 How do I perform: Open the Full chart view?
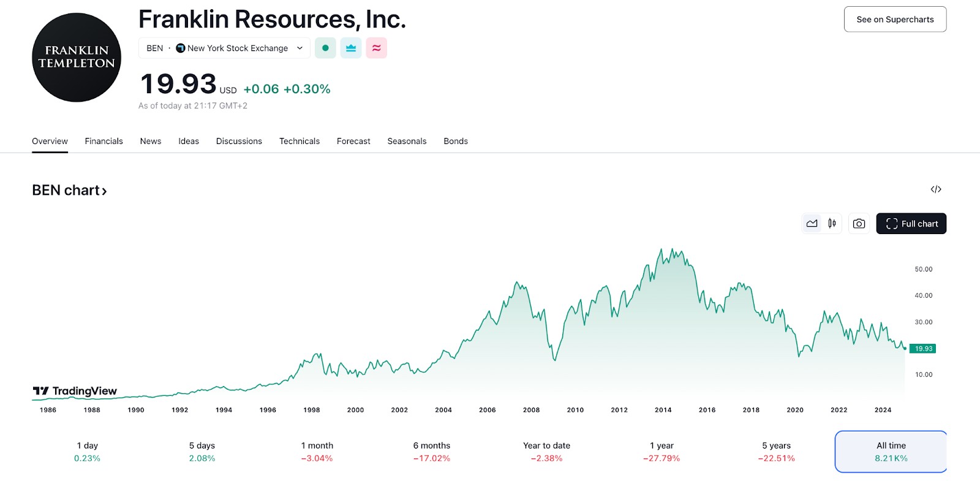911,224
